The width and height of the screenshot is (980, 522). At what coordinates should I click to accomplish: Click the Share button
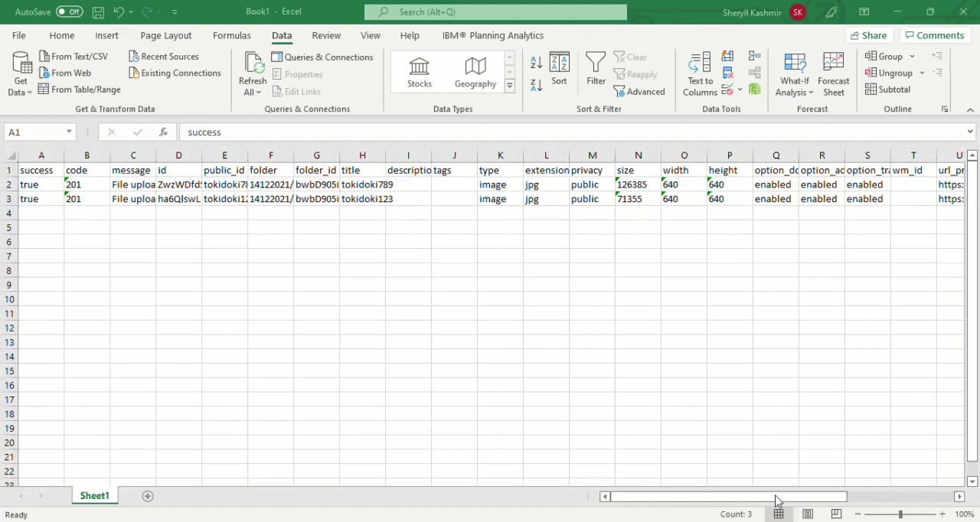click(x=867, y=35)
